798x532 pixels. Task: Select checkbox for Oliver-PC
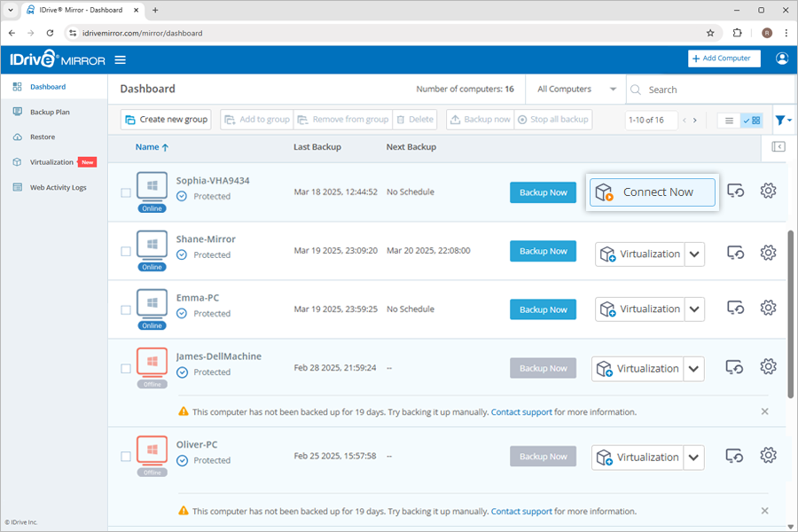pyautogui.click(x=126, y=457)
